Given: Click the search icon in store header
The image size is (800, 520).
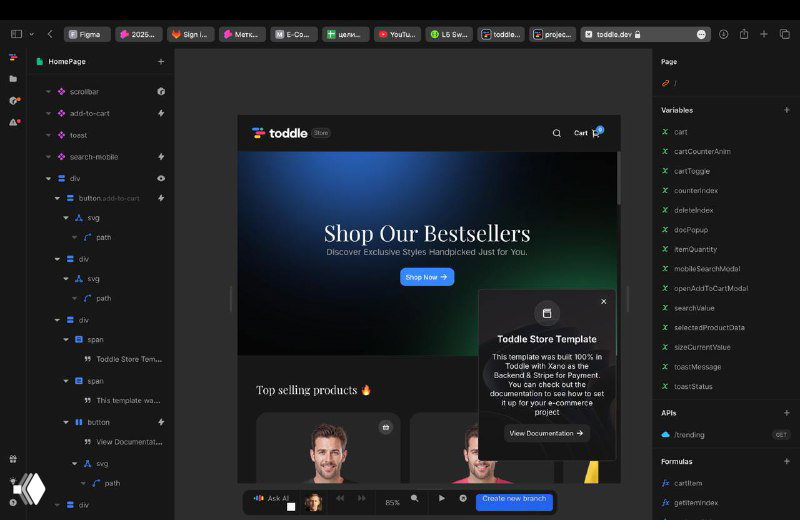Looking at the screenshot, I should tap(557, 133).
